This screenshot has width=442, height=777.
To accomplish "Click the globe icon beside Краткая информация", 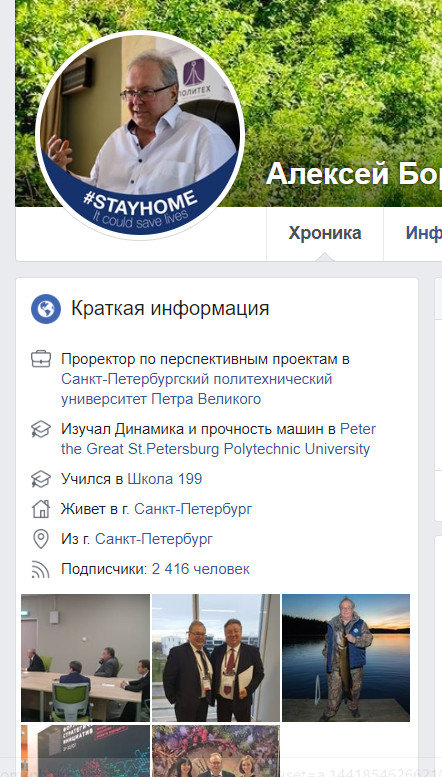I will pos(46,309).
